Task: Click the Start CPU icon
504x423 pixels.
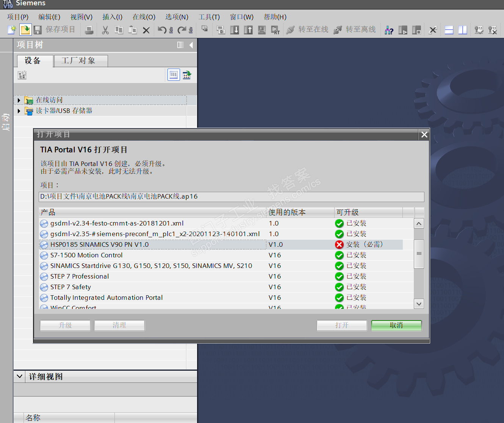Action: [x=403, y=30]
